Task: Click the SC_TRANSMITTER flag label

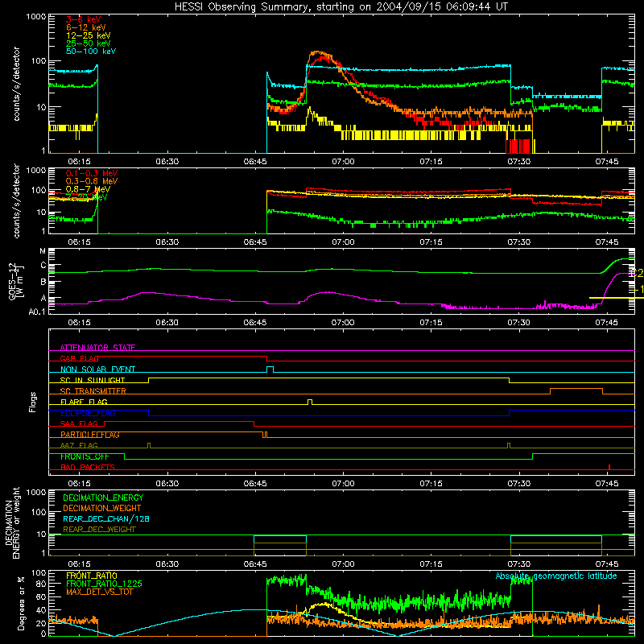Action: click(x=93, y=390)
